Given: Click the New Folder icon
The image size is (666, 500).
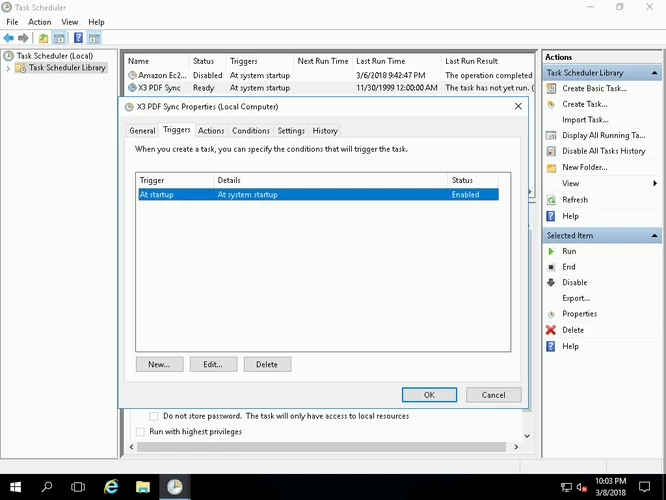Looking at the screenshot, I should (551, 167).
